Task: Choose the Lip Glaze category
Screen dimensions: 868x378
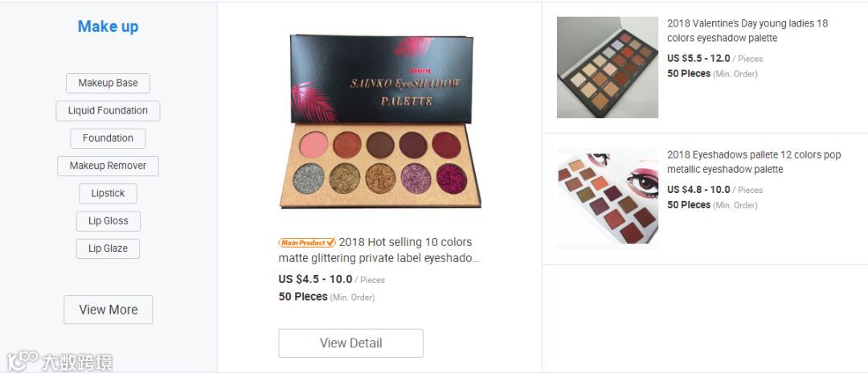Action: coord(108,249)
